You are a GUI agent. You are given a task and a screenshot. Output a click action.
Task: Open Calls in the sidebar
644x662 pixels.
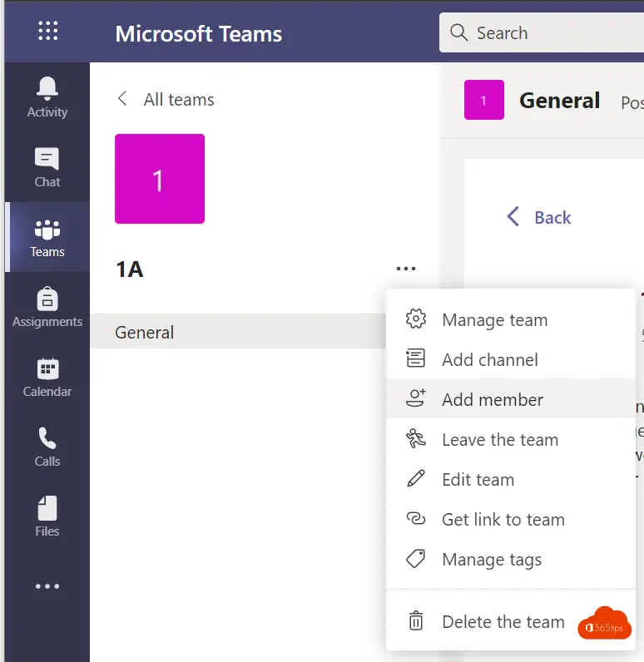pos(47,447)
